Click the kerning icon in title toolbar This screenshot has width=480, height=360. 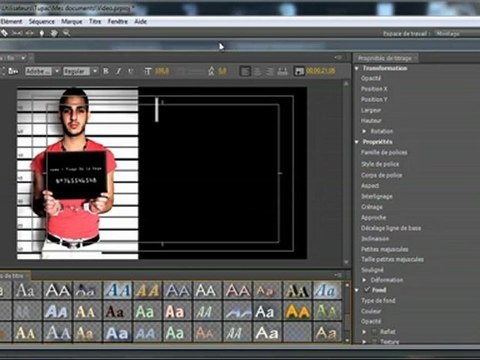(211, 71)
